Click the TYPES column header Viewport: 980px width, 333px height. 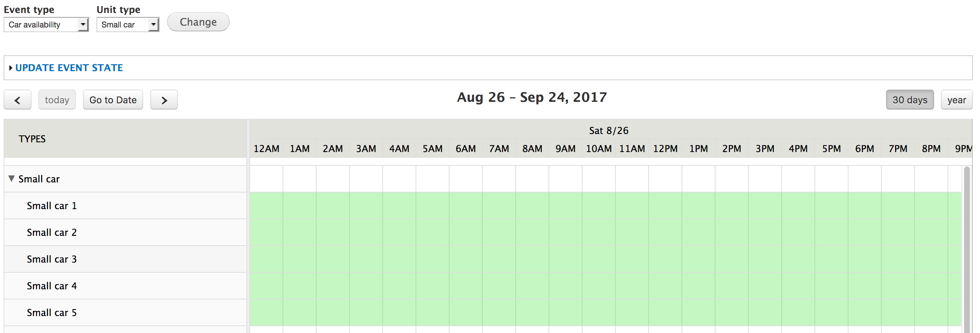pos(32,139)
